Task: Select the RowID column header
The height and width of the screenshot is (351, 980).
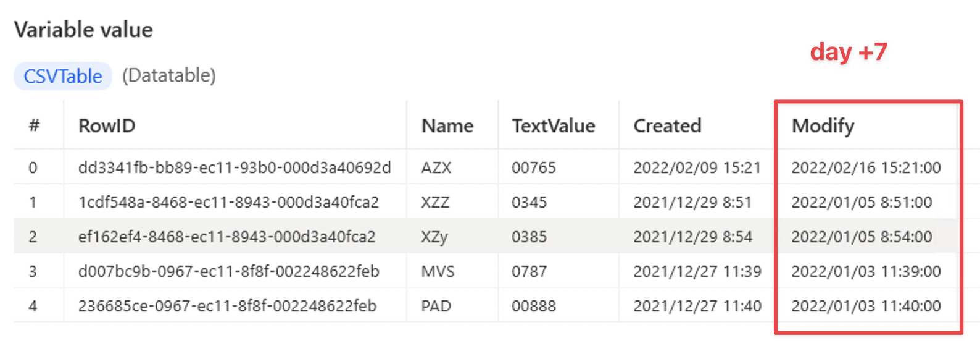Action: coord(107,125)
